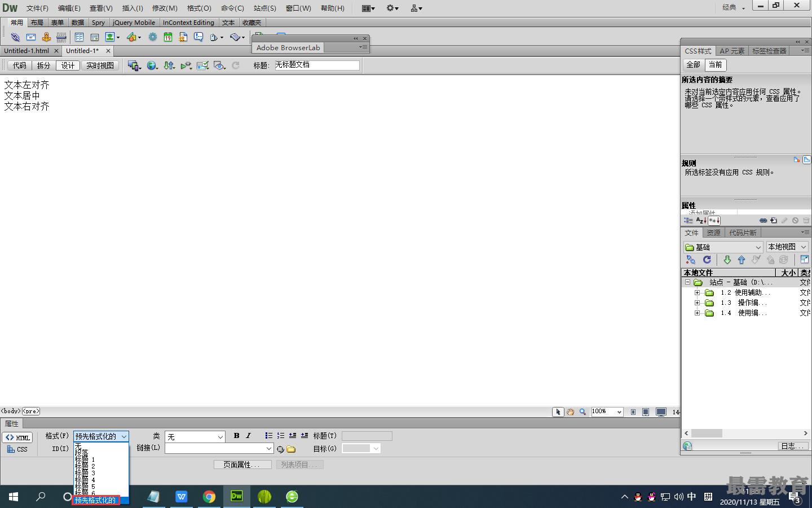Insert an image icon
Image resolution: width=812 pixels, height=508 pixels.
point(110,37)
